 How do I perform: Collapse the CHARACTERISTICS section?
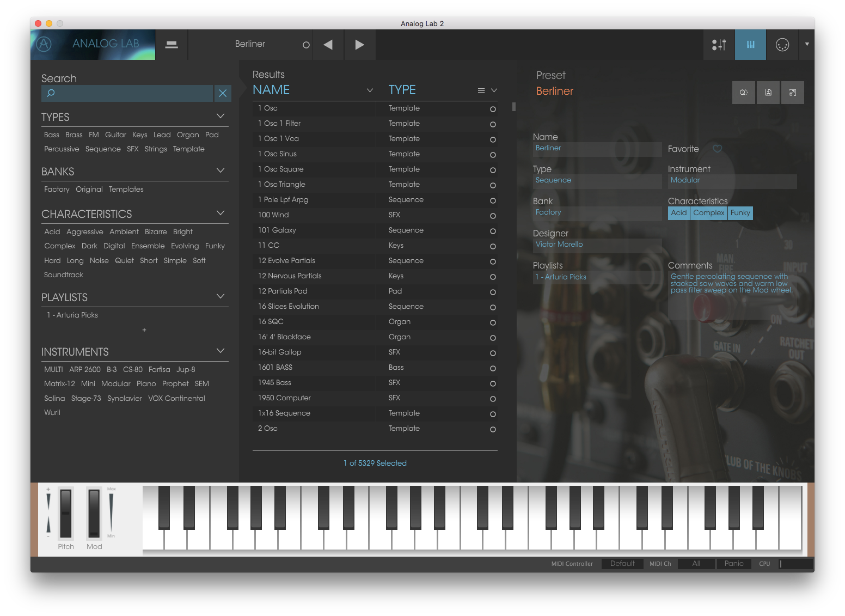(x=221, y=213)
